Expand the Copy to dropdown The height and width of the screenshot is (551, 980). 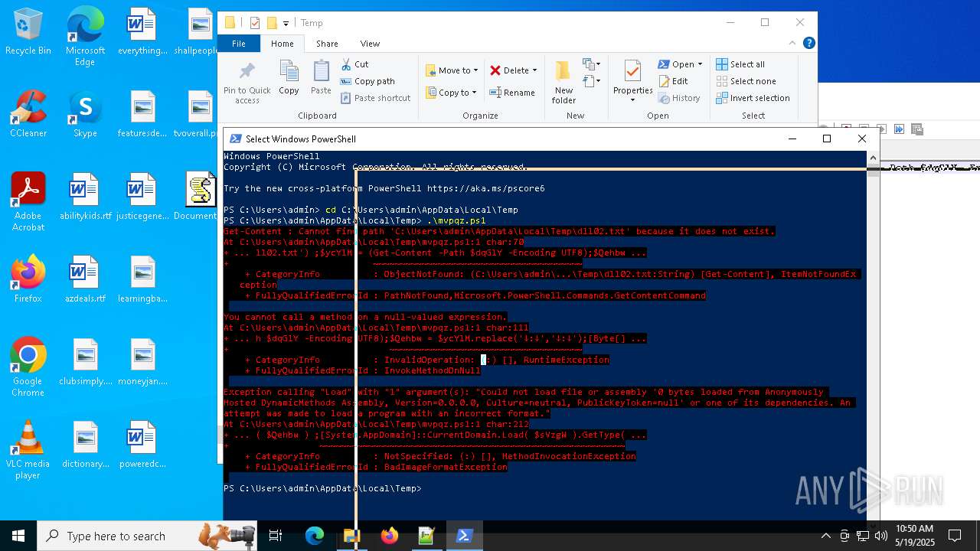pyautogui.click(x=474, y=93)
